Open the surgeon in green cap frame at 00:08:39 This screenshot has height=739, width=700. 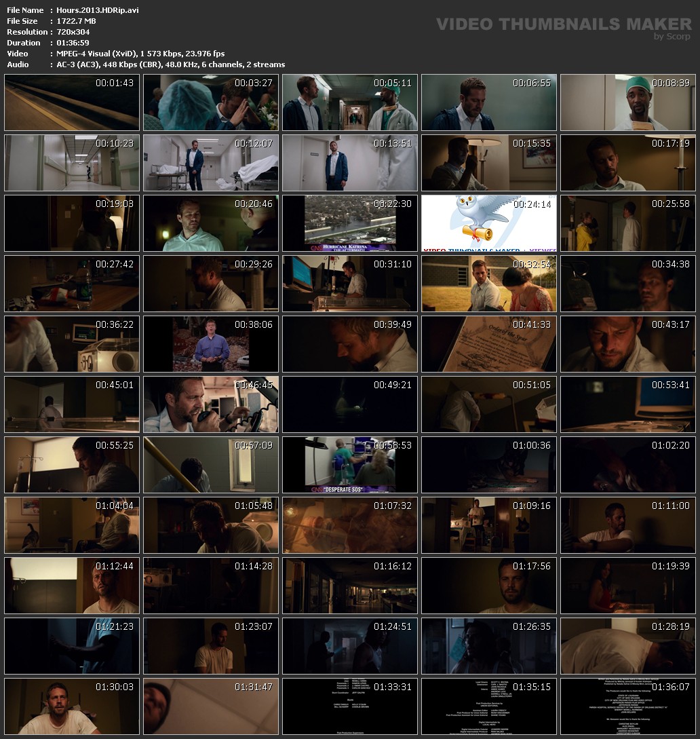pos(627,102)
